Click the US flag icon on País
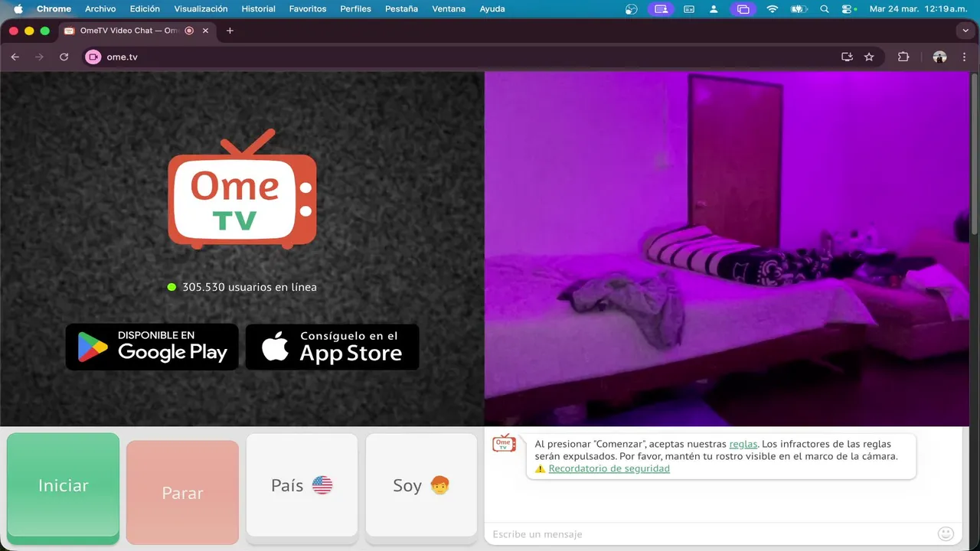This screenshot has width=980, height=551. tap(322, 485)
